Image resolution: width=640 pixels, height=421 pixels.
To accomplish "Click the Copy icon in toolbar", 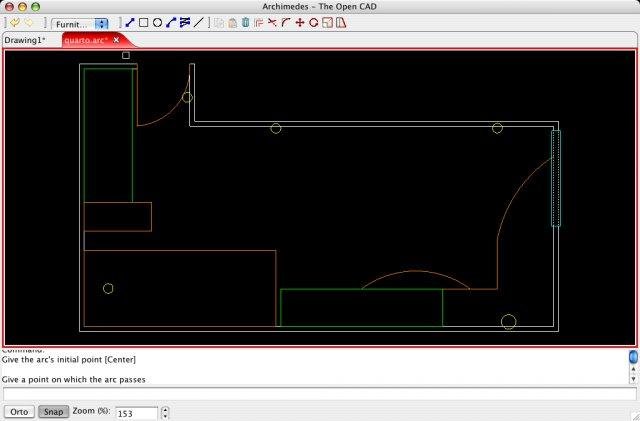I will tap(219, 23).
